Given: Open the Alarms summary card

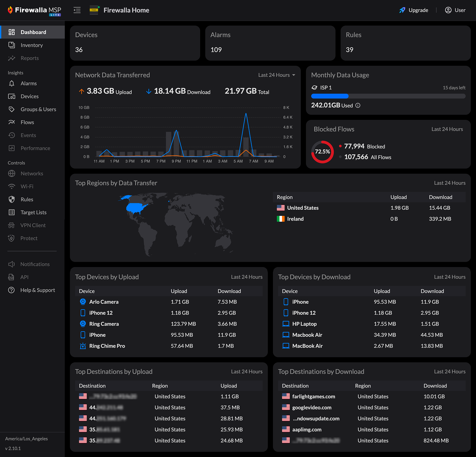Looking at the screenshot, I should pyautogui.click(x=270, y=43).
